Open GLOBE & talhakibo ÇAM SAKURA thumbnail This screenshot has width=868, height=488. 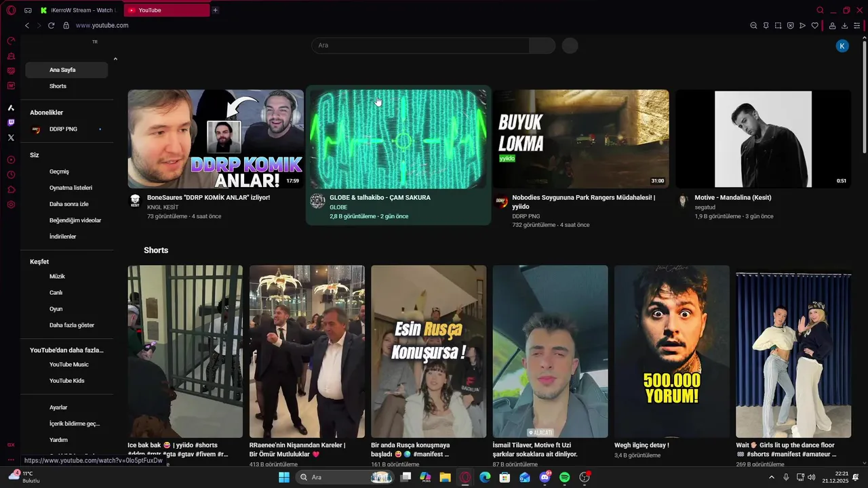[399, 139]
